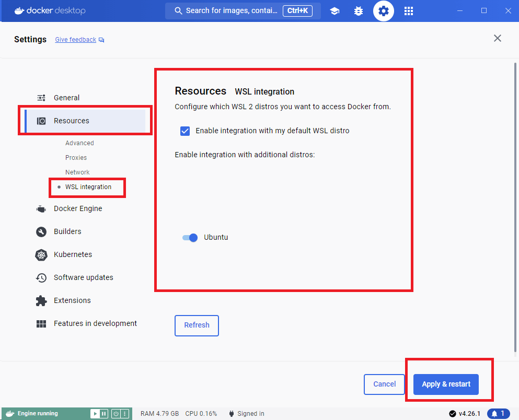Click the Docker Engine icon
519x420 pixels.
(41, 208)
